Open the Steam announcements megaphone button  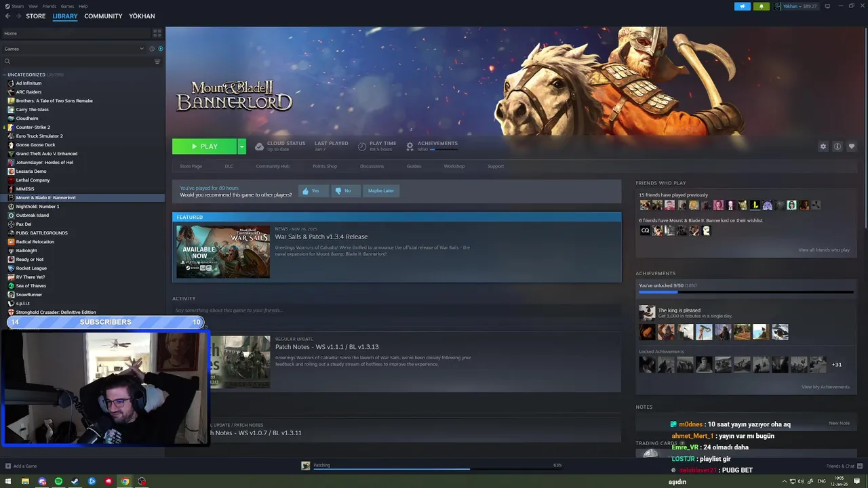coord(742,6)
